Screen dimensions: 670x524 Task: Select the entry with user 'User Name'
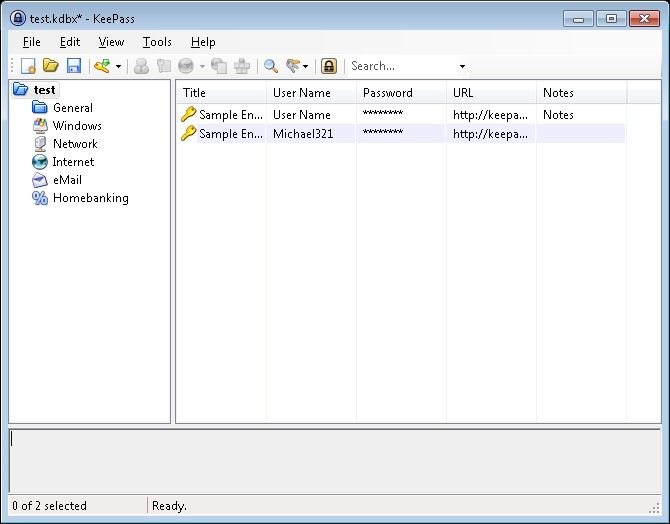pos(402,115)
